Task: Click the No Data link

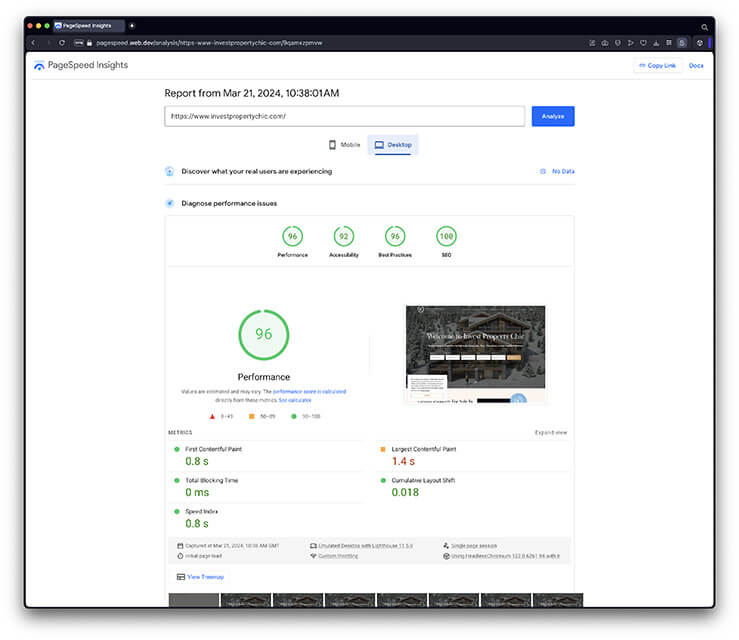Action: point(563,172)
